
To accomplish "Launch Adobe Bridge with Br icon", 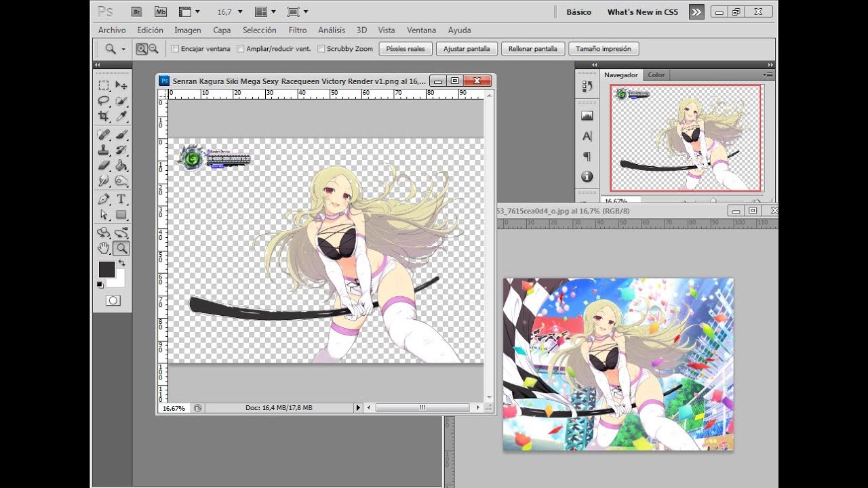I will (x=136, y=12).
